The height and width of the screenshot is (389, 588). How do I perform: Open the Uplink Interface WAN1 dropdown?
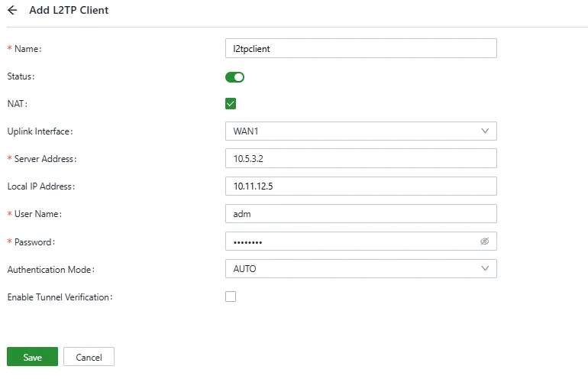click(x=361, y=131)
